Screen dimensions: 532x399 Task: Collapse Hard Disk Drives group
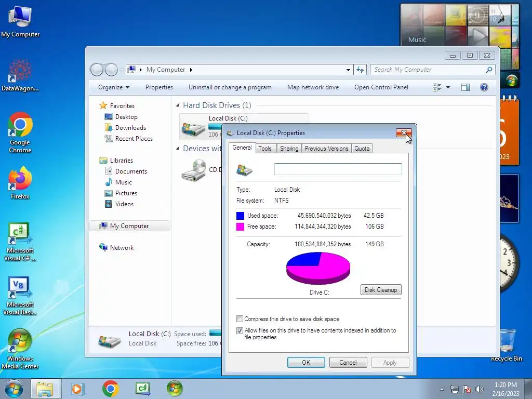tap(178, 105)
